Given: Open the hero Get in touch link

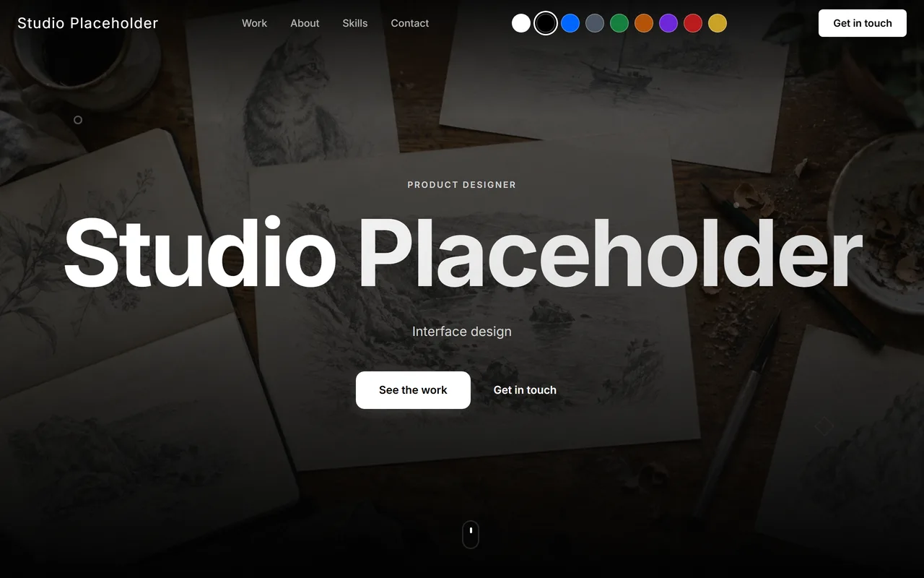Looking at the screenshot, I should point(525,390).
